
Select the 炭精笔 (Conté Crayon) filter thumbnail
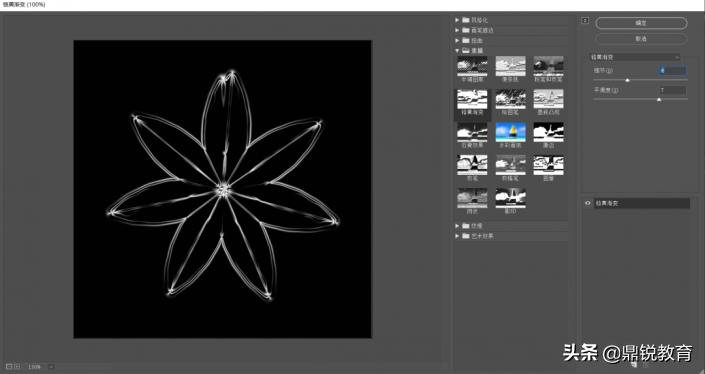[x=510, y=165]
